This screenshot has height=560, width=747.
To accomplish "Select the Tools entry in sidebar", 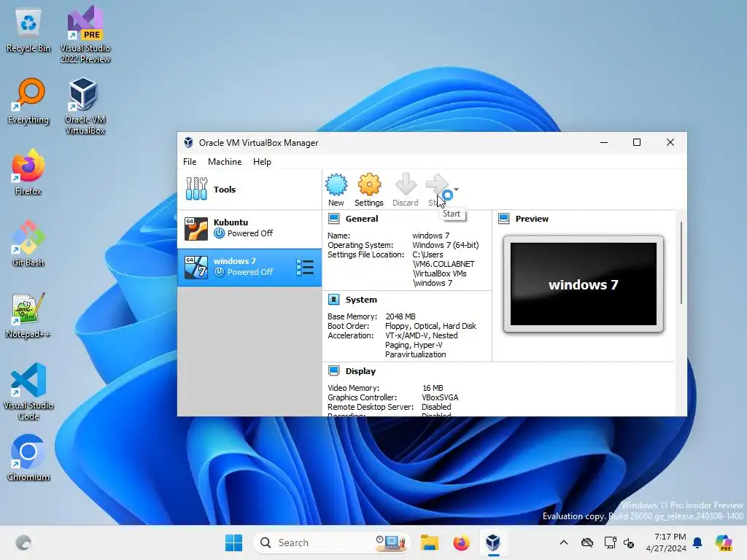I will tap(249, 189).
